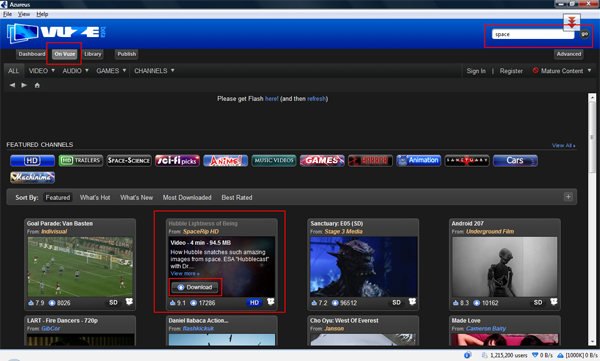Open the Mature Content dropdown
The height and width of the screenshot is (361, 600).
coord(562,71)
